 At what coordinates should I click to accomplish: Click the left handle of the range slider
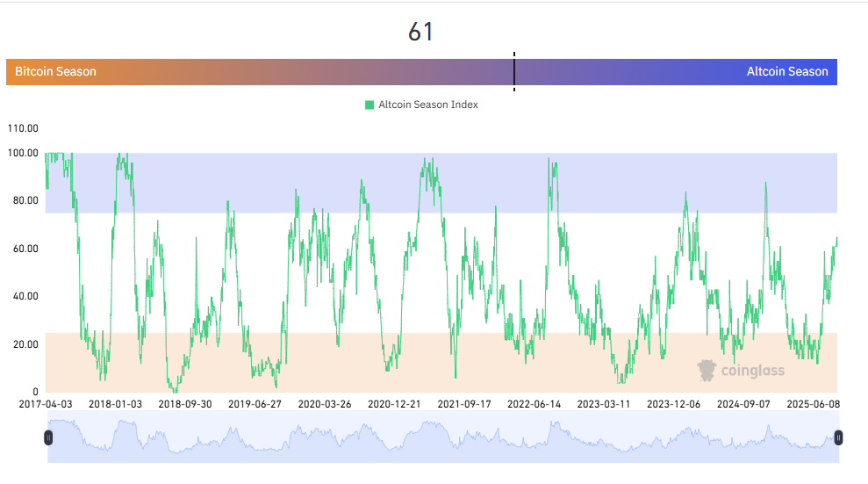tap(48, 437)
